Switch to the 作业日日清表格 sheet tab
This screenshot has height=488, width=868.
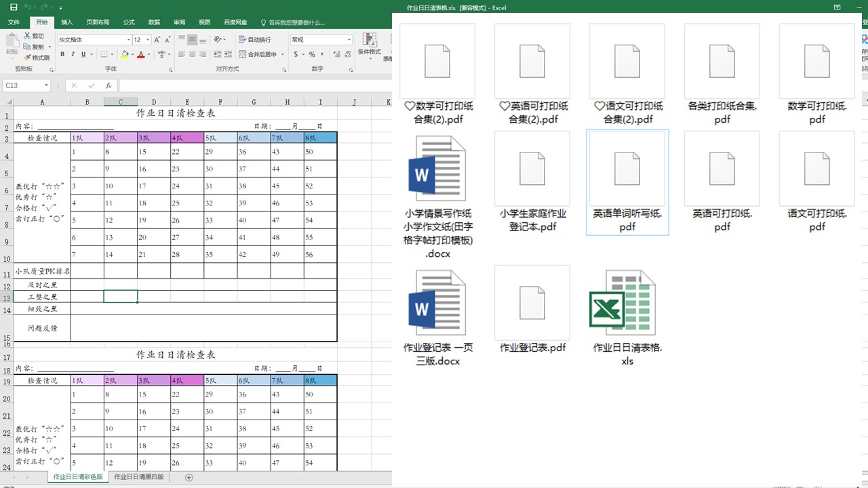pos(78,476)
